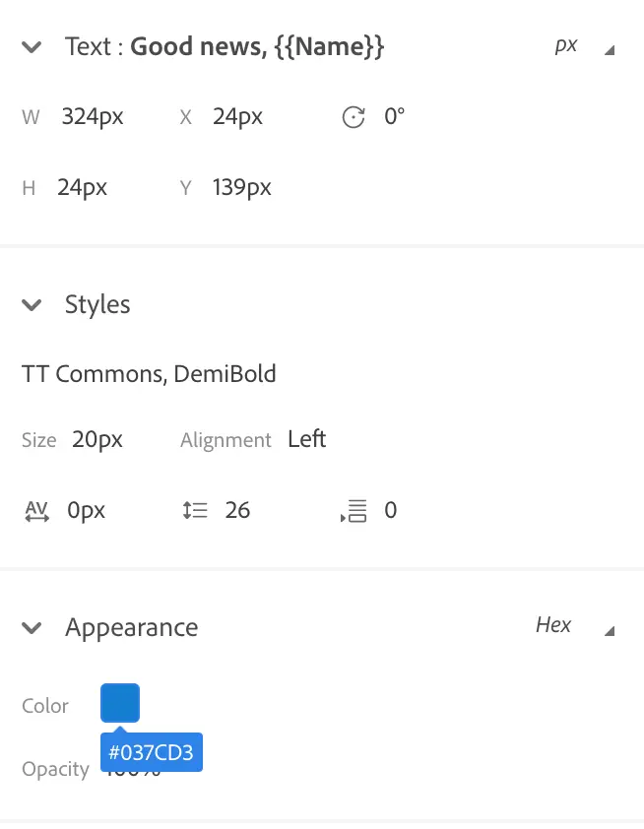Viewport: 644px width, 829px height.
Task: Edit the rotation angle field showing 0°
Action: point(394,116)
